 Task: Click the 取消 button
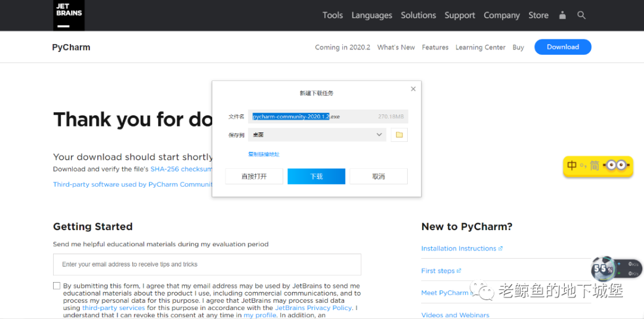tap(378, 176)
